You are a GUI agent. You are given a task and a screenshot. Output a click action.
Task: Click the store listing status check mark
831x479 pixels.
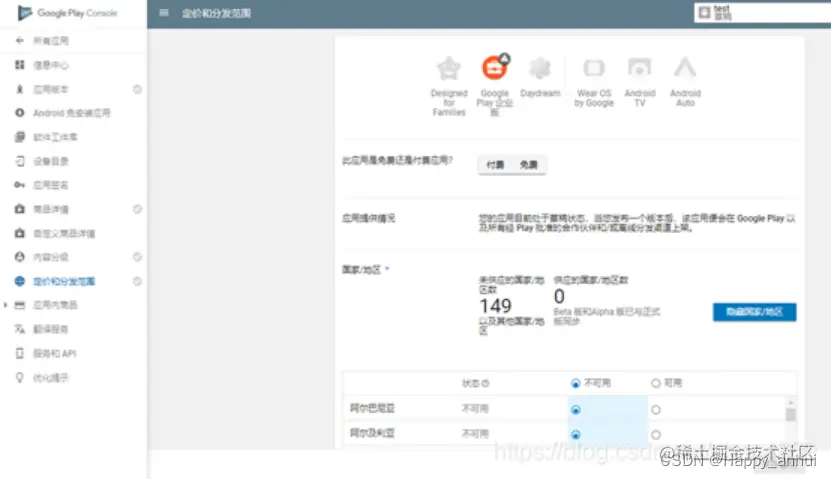point(137,209)
